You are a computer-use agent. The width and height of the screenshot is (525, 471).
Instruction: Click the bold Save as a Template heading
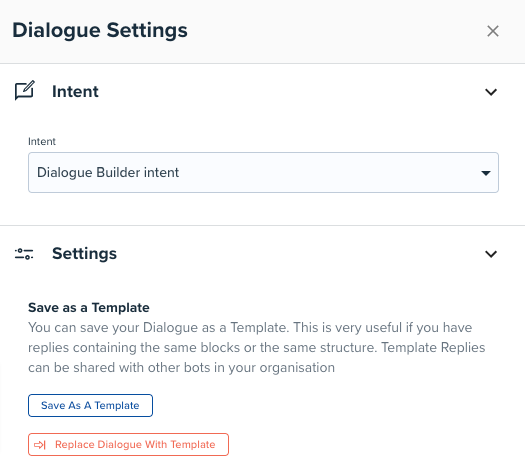click(x=89, y=307)
